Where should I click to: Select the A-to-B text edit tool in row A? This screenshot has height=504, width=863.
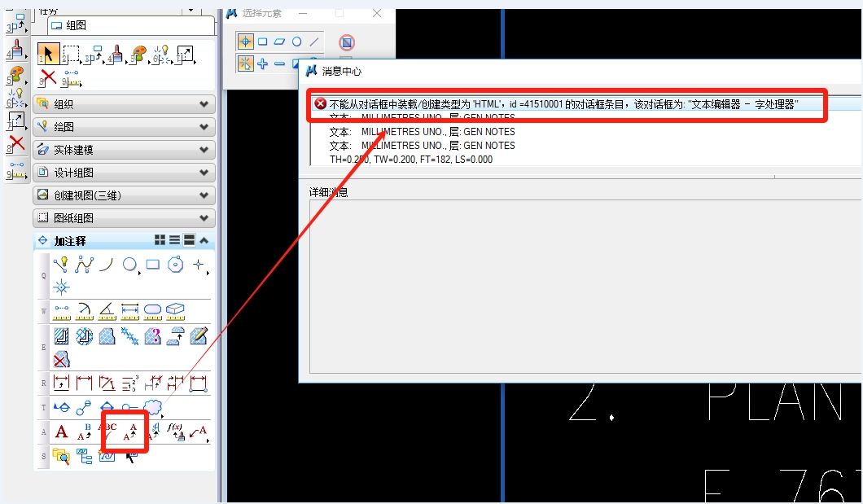(84, 432)
